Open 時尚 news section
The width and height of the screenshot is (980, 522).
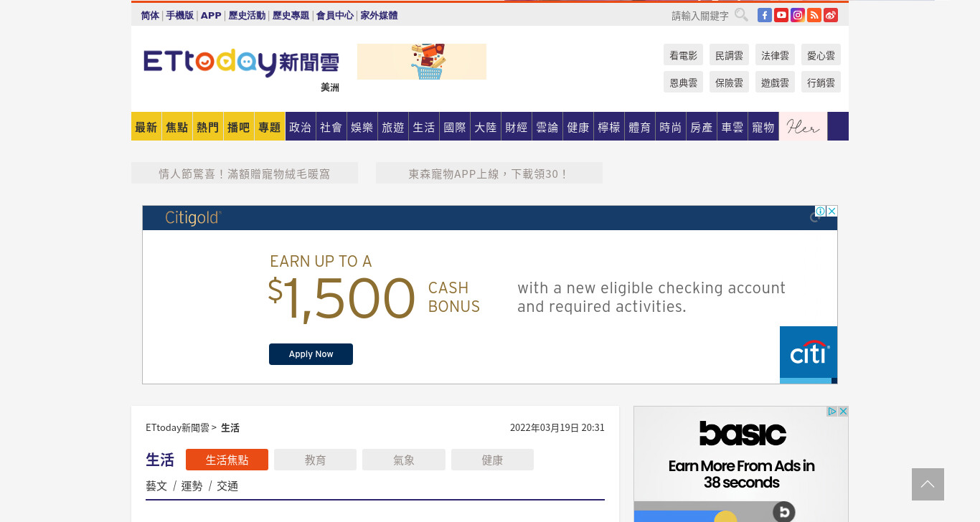(671, 126)
